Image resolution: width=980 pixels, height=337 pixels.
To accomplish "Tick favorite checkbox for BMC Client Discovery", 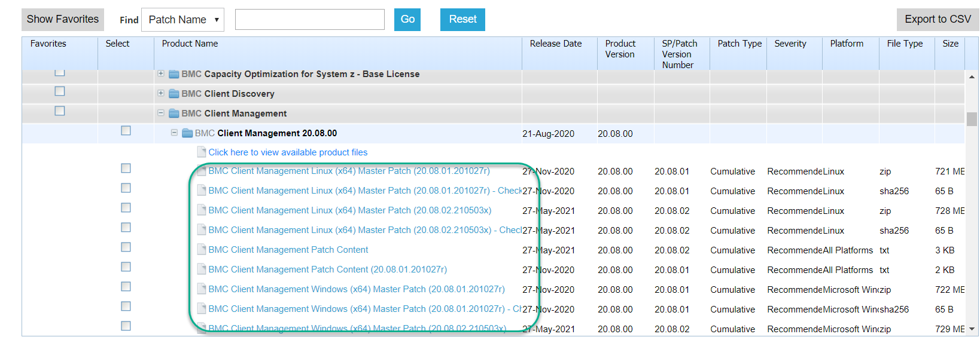I will tap(60, 91).
